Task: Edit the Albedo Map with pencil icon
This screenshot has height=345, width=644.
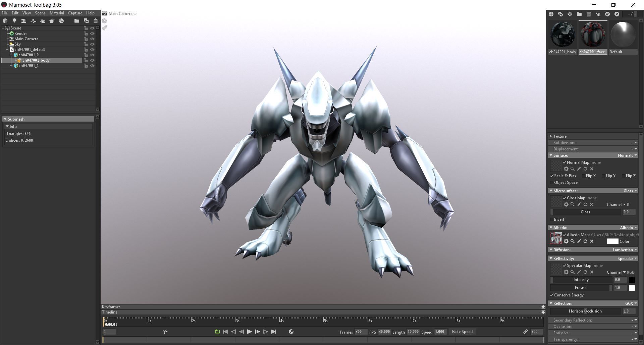Action: [x=579, y=241]
